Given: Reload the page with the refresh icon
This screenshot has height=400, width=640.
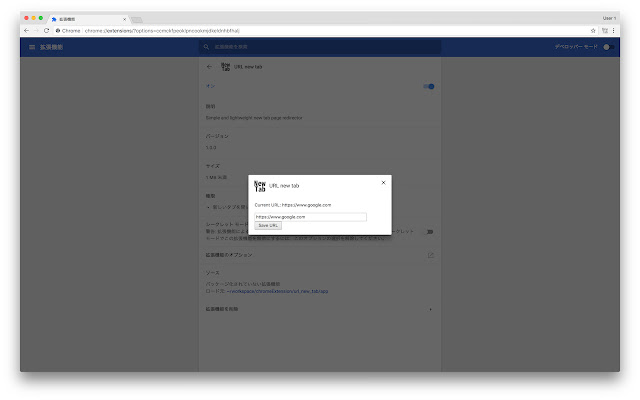Looking at the screenshot, I should [47, 31].
